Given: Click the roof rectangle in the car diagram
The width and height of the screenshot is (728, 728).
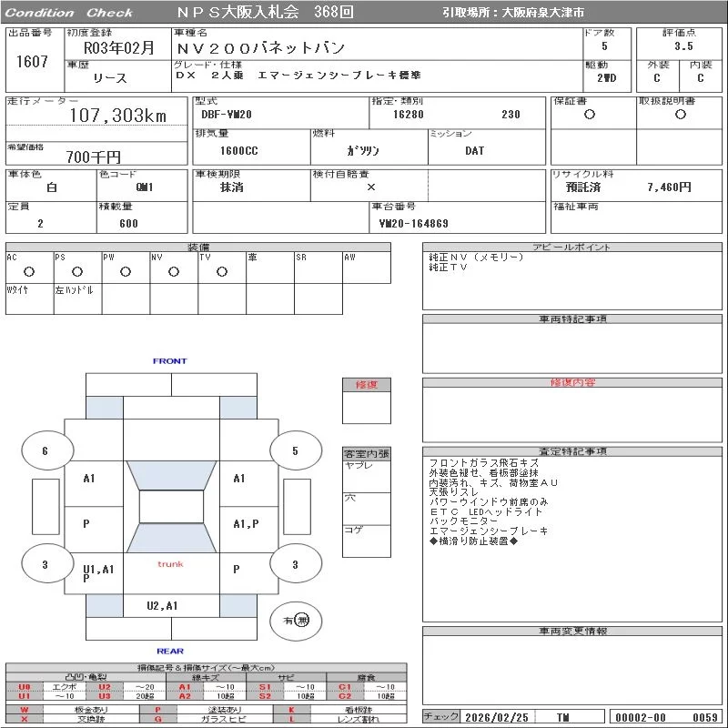Looking at the screenshot, I should click(x=171, y=507).
